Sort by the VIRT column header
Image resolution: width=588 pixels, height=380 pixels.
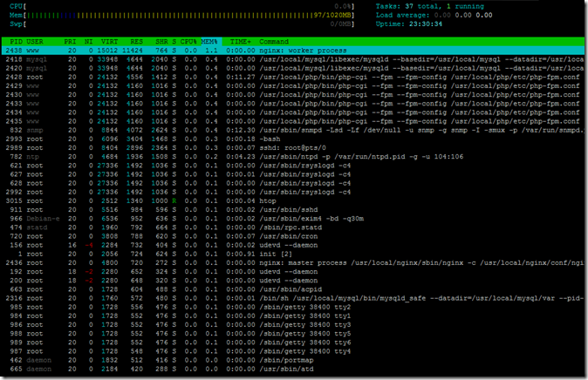coord(109,42)
